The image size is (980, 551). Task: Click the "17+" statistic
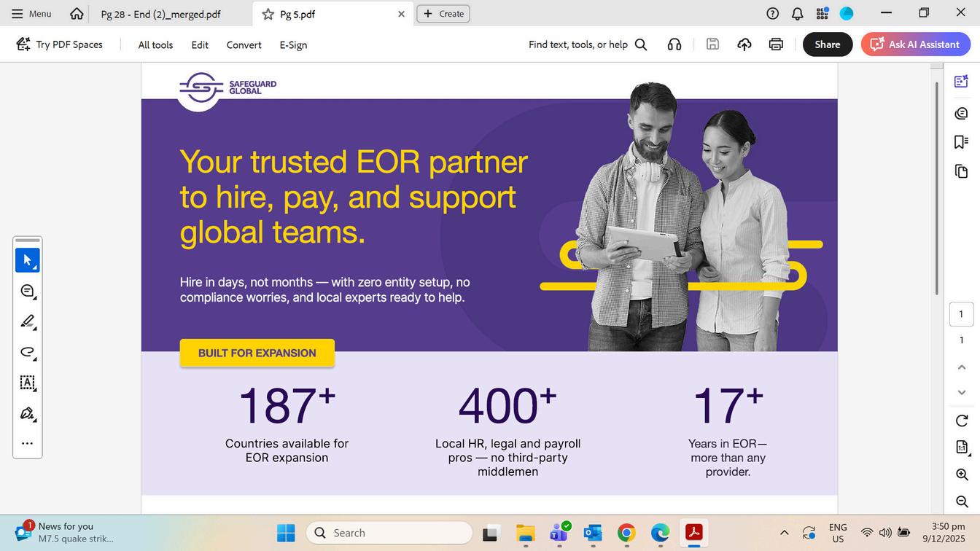click(728, 405)
